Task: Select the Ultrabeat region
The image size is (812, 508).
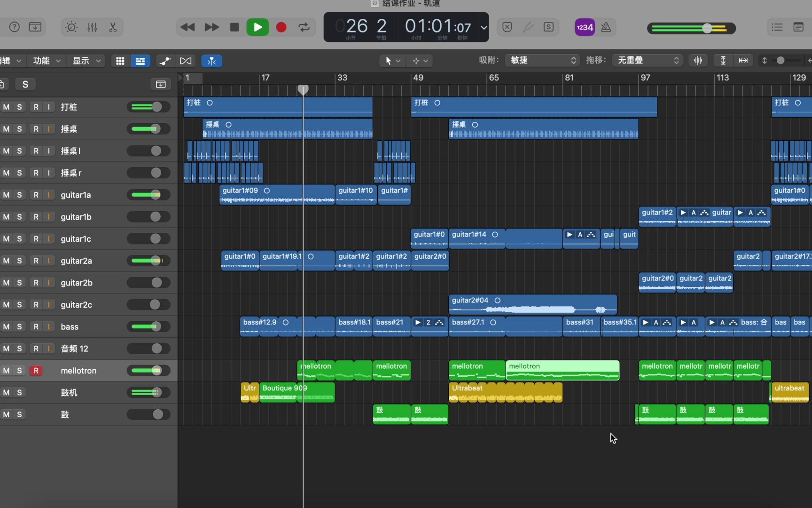Action: (505, 392)
